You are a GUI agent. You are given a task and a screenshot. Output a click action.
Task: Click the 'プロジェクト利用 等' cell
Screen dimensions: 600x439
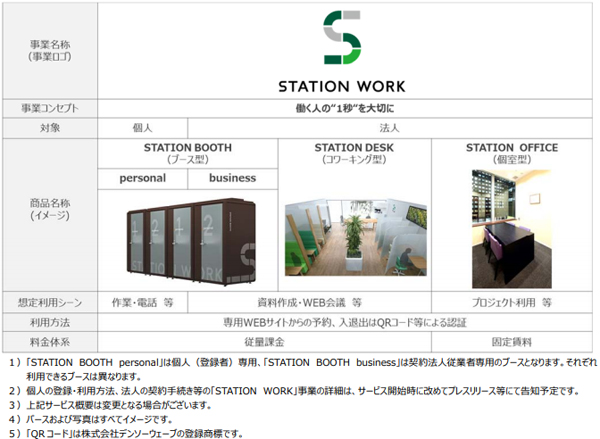click(x=512, y=303)
